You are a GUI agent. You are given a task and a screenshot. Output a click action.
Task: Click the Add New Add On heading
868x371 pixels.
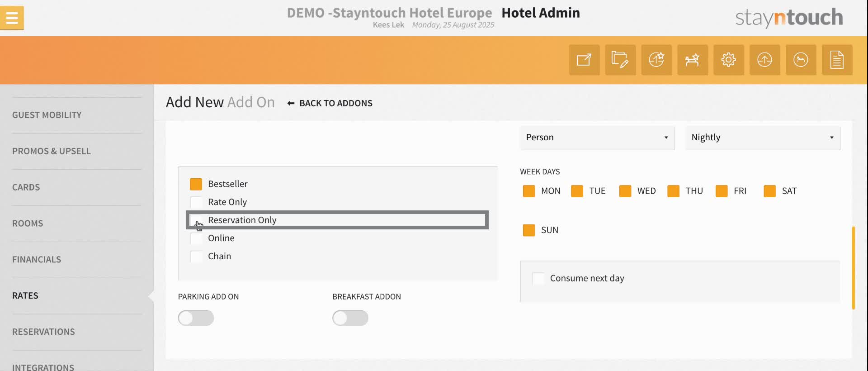tap(220, 102)
